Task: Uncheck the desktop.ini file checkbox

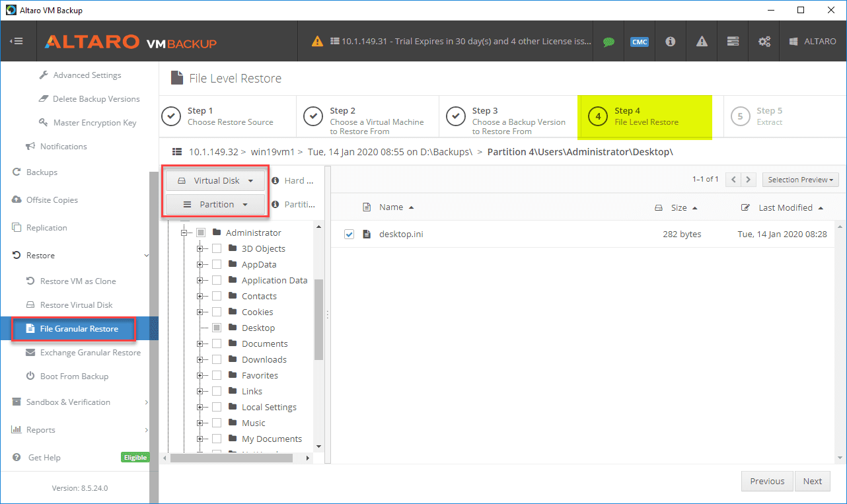Action: coord(350,234)
